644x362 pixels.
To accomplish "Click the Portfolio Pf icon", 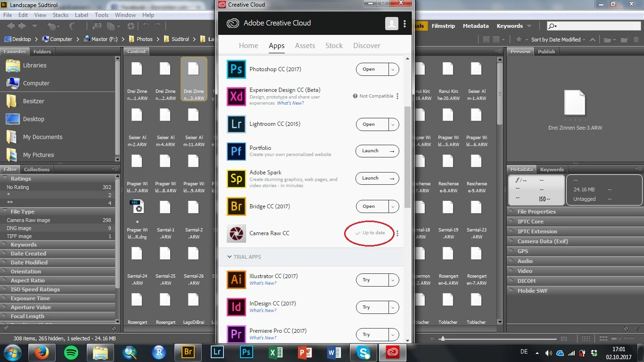I will [x=236, y=151].
